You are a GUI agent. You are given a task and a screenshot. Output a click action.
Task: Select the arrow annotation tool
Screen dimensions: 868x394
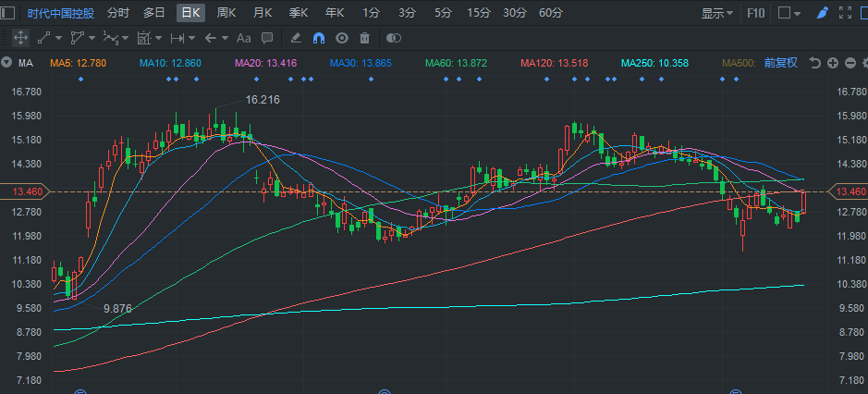[x=211, y=38]
